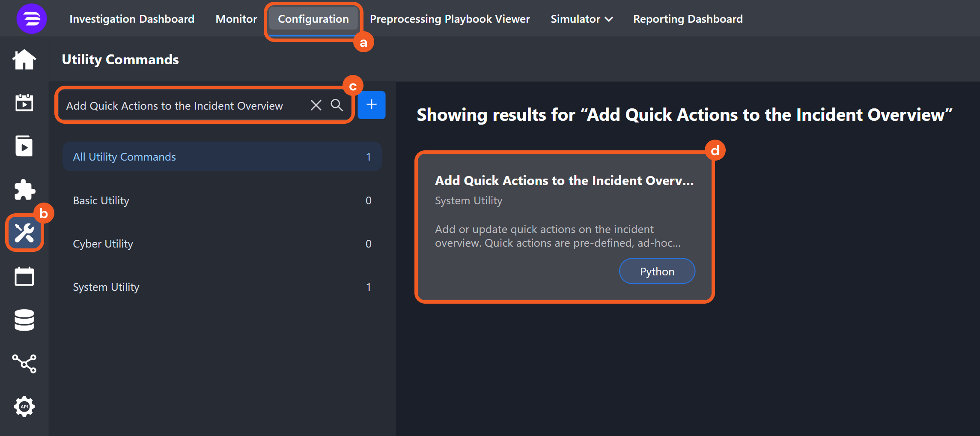The image size is (980, 436).
Task: Open the blank calendar sidebar icon
Action: click(x=24, y=277)
